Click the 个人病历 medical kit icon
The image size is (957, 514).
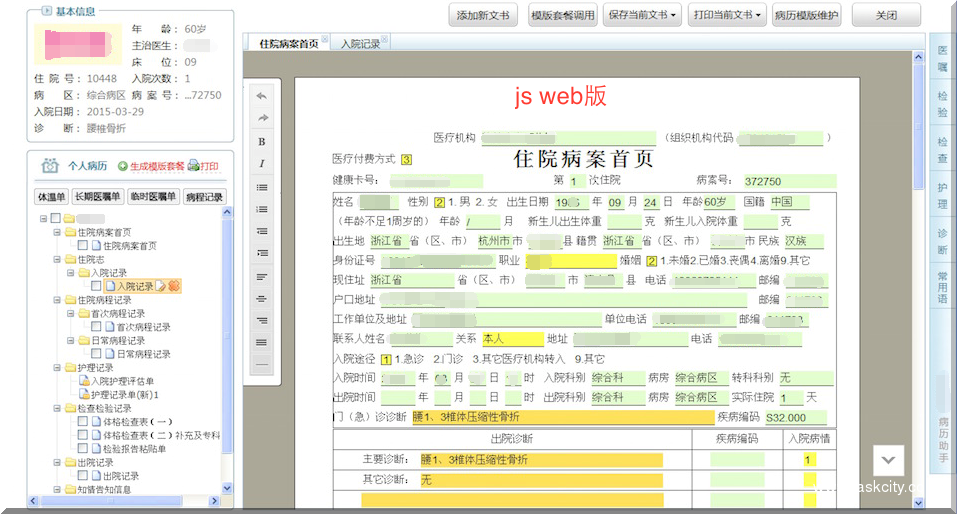tap(49, 165)
